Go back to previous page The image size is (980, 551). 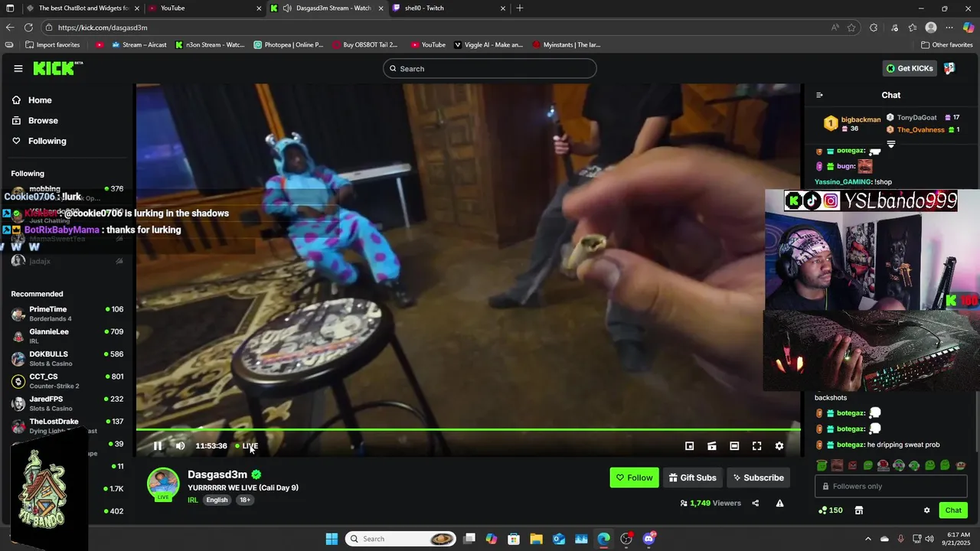coord(10,28)
